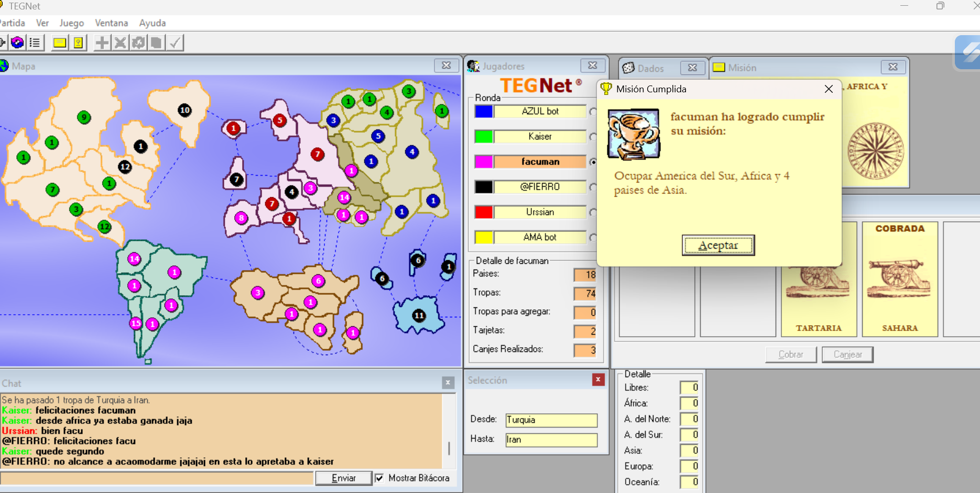980x493 pixels.
Task: Toggle the Mostrar Bitácora checkbox
Action: 379,478
